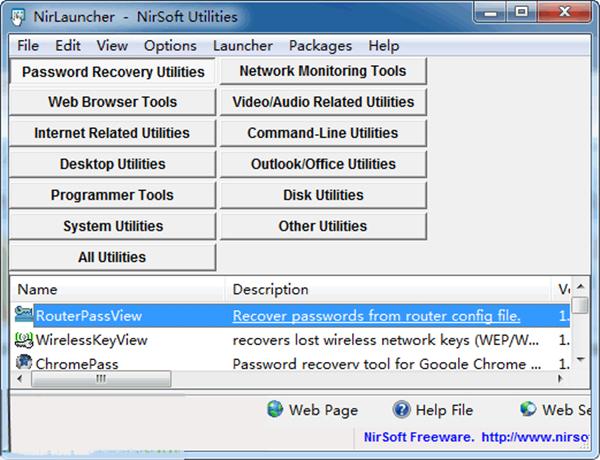Click the Web Search globe icon

pos(528,409)
